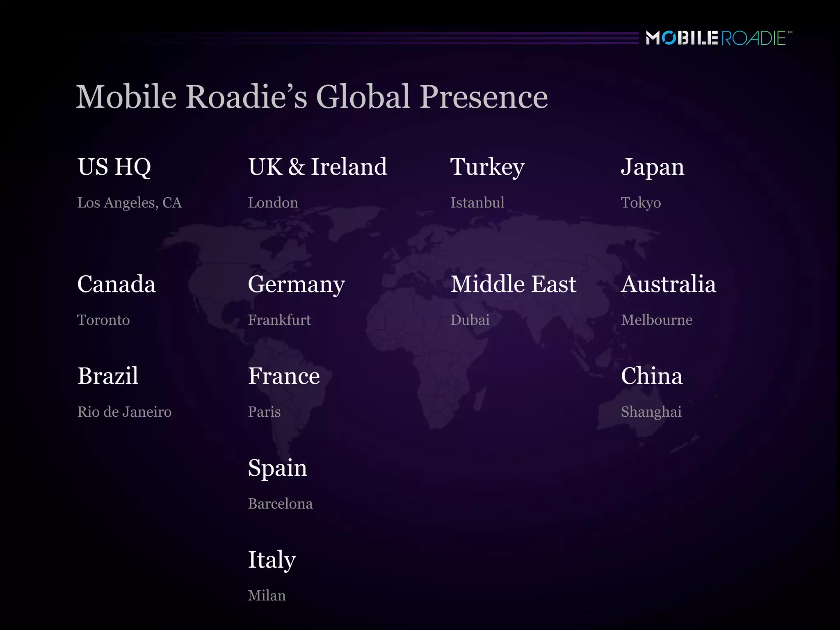Select the slide title 'Mobile Roadie's Global Presence'
The width and height of the screenshot is (840, 630).
312,97
